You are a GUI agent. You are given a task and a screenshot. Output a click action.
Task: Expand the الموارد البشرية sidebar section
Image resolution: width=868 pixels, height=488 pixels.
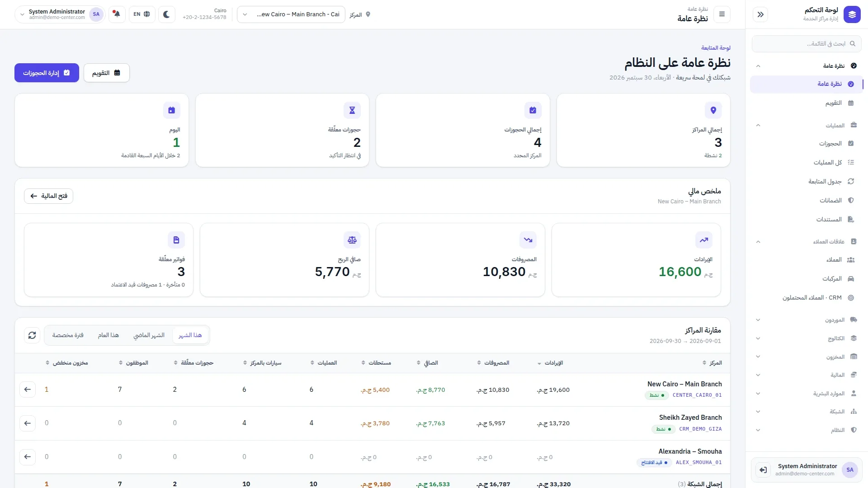[806, 394]
